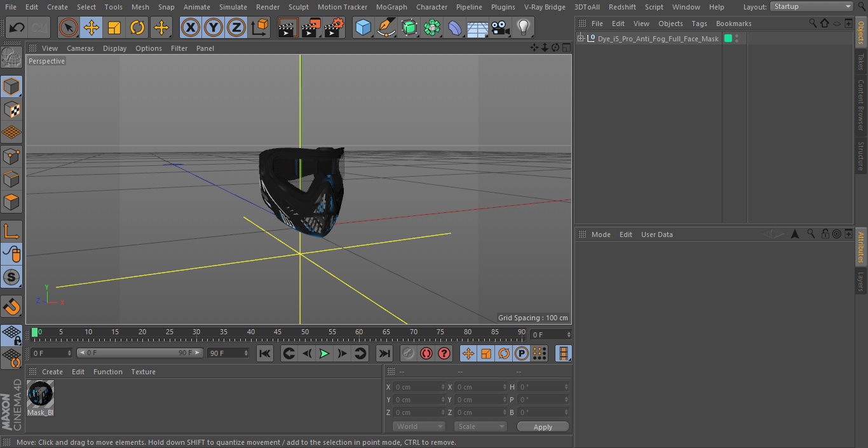Click the Apply button
Viewport: 868px width, 448px height.
543,427
